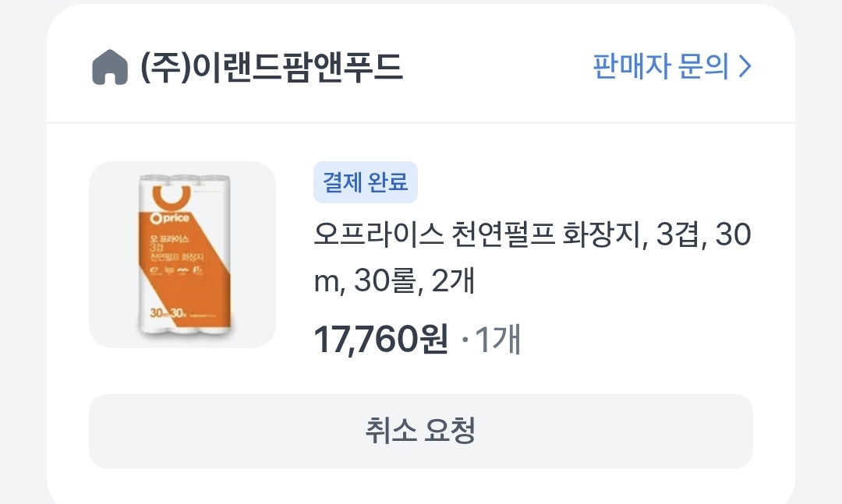Click the 원 currency character after price

(434, 339)
